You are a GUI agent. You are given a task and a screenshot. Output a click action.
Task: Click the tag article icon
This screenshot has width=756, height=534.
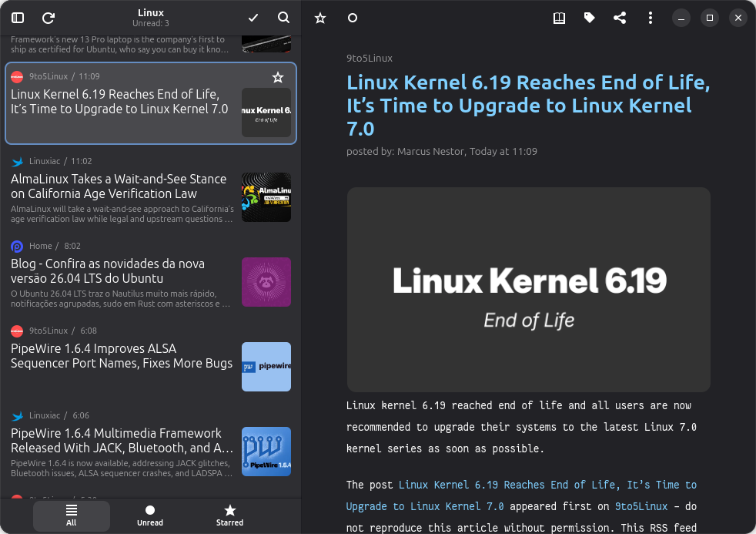pyautogui.click(x=590, y=18)
